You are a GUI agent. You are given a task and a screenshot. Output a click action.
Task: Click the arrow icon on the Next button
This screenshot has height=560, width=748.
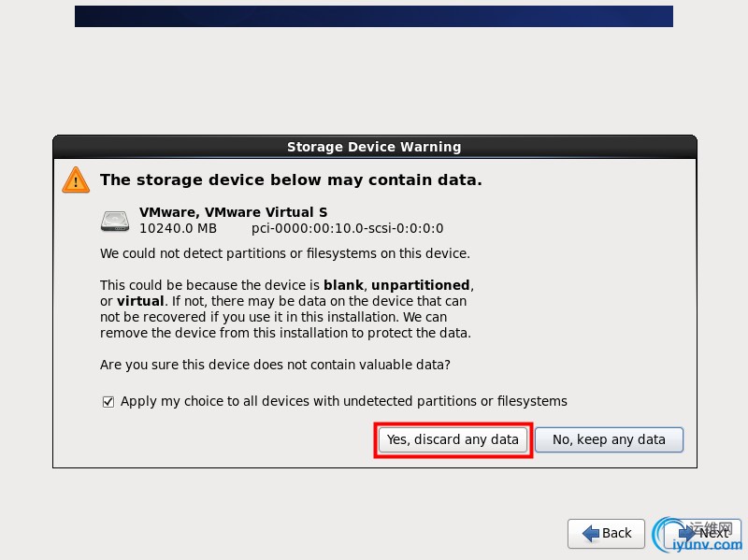coord(687,533)
